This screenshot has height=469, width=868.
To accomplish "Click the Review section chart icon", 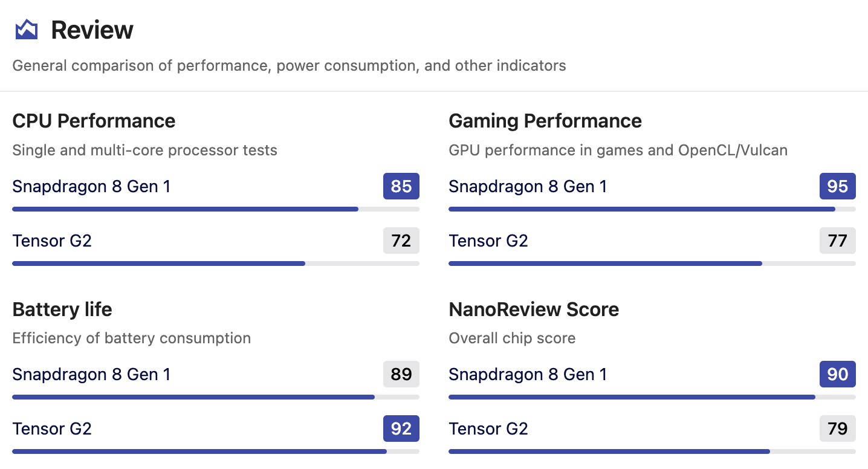I will [27, 30].
